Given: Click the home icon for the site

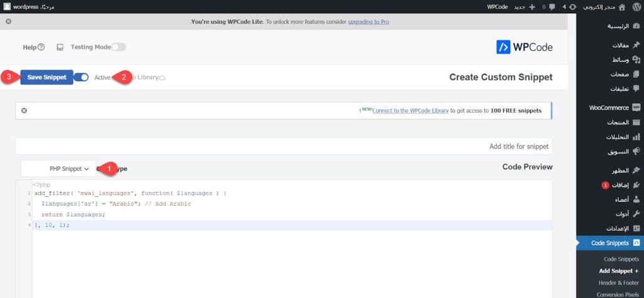Looking at the screenshot, I should point(622,7).
